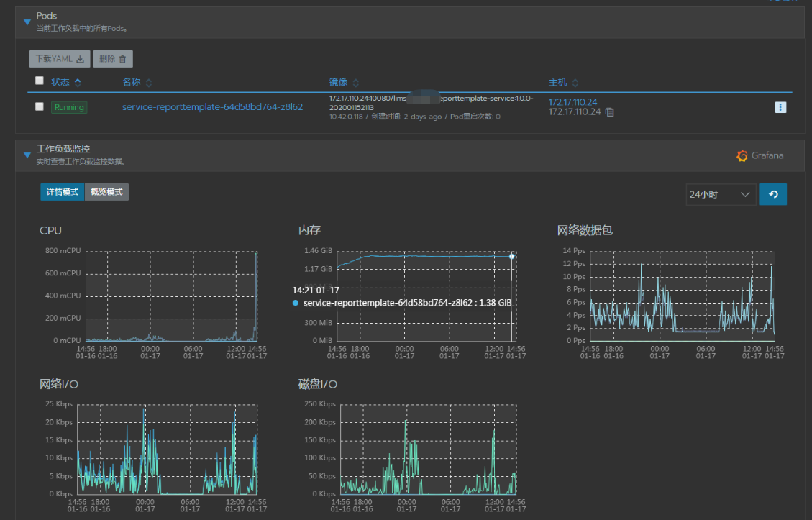The height and width of the screenshot is (520, 812).
Task: Click the 14 Pps axis label
Action: coord(574,251)
